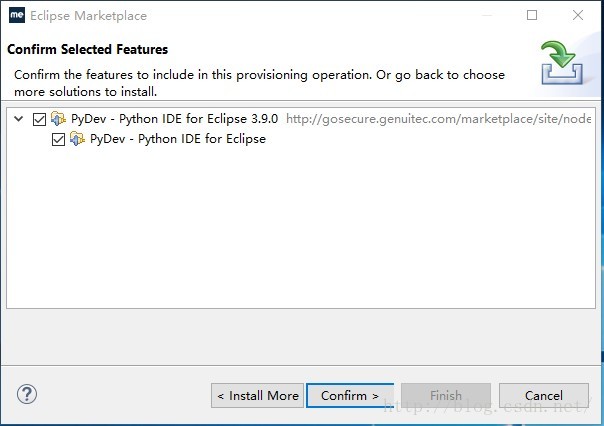This screenshot has width=604, height=426.
Task: Collapse the PyDev 3.9.0 tree node
Action: point(19,118)
